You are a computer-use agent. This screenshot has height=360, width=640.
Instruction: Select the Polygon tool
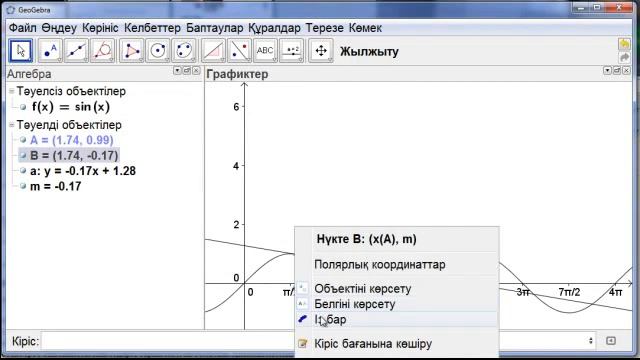pyautogui.click(x=131, y=51)
